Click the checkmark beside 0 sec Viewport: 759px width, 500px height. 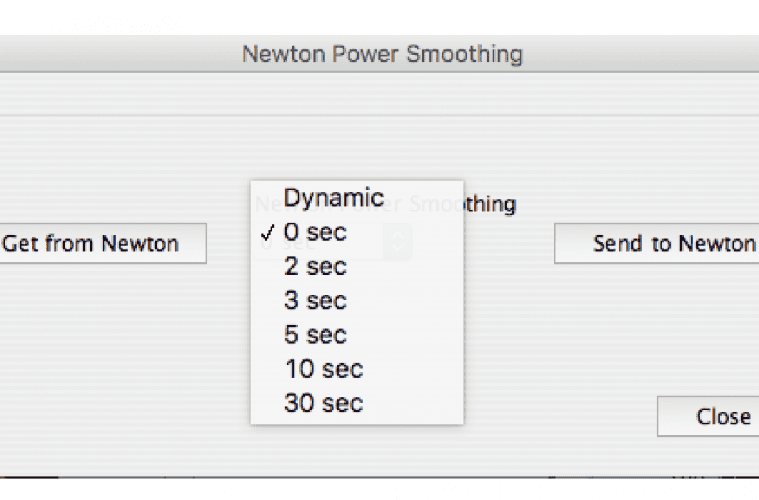coord(266,233)
